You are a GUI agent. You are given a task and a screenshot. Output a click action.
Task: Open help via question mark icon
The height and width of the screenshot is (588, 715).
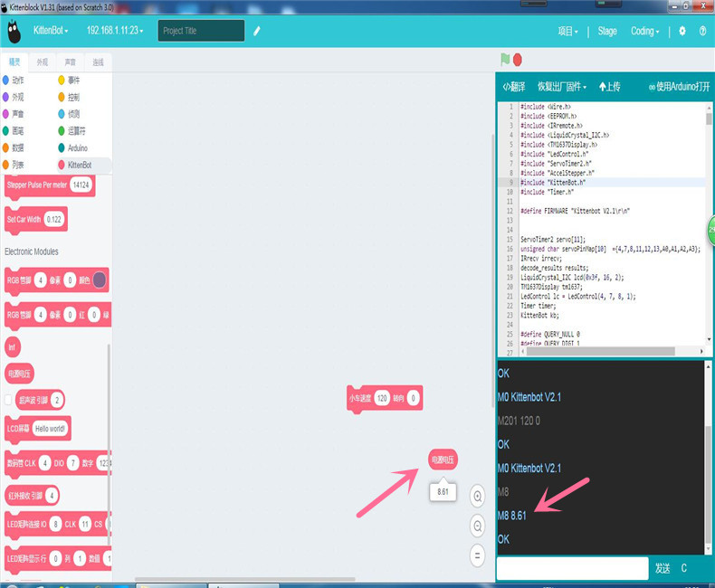point(702,31)
